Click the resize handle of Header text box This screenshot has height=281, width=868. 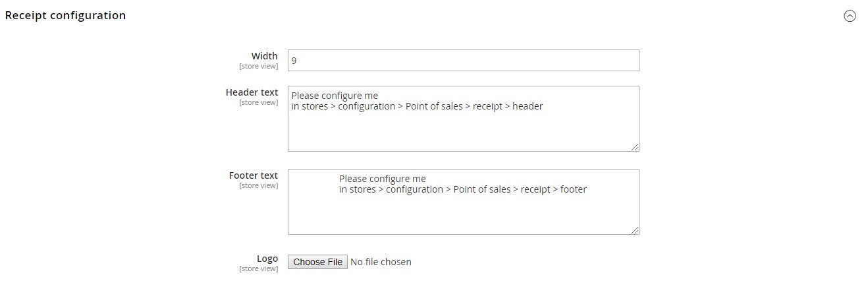point(635,147)
